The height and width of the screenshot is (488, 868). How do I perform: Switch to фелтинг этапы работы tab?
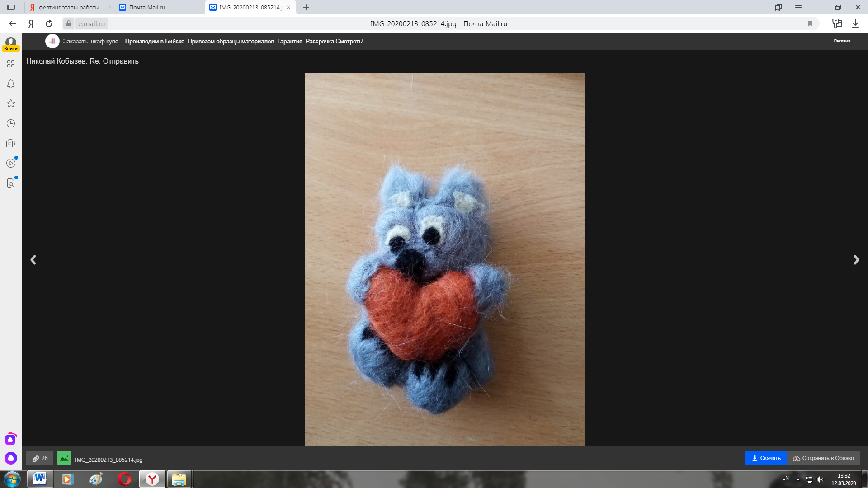pos(70,7)
